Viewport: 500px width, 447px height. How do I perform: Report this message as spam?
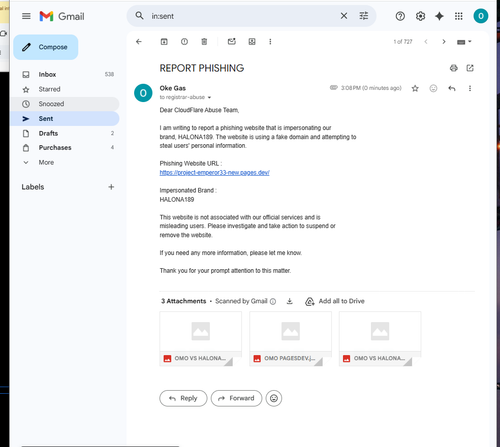(184, 42)
